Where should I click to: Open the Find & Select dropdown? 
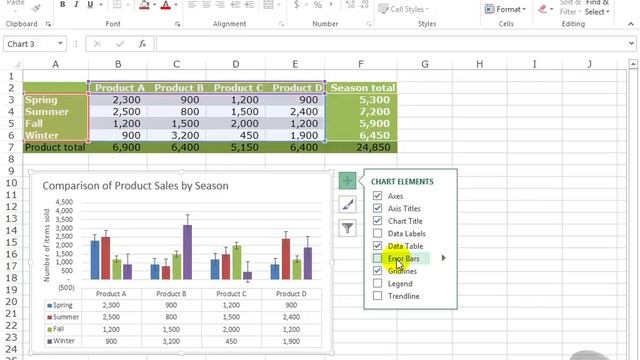[x=597, y=7]
